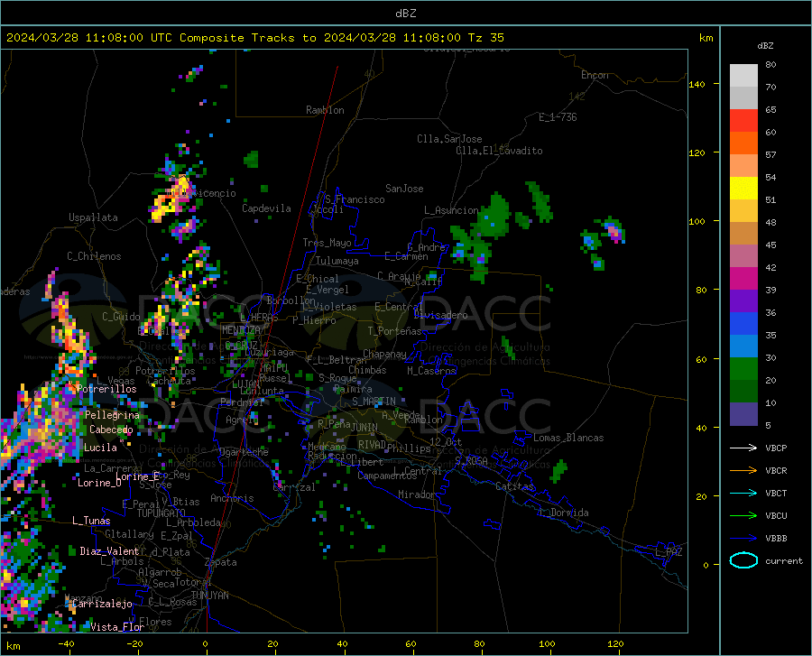Image resolution: width=812 pixels, height=656 pixels.
Task: Click the 140 km vertical axis tick
Action: 697,84
